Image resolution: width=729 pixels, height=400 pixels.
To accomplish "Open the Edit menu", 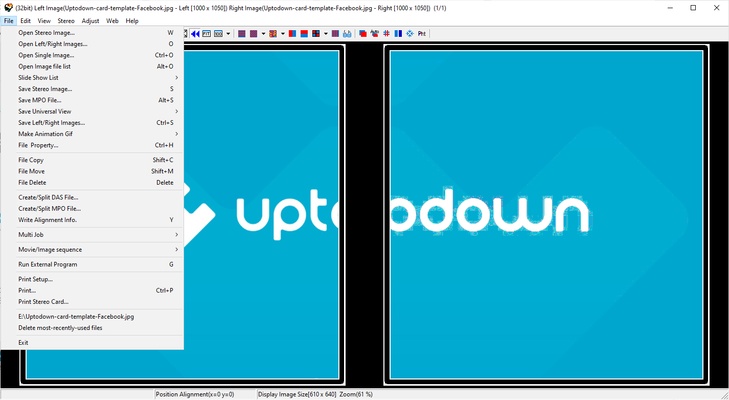I will point(26,21).
